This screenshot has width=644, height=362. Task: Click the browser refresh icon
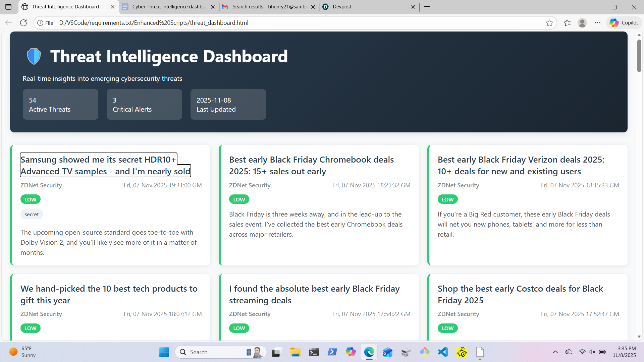click(23, 23)
